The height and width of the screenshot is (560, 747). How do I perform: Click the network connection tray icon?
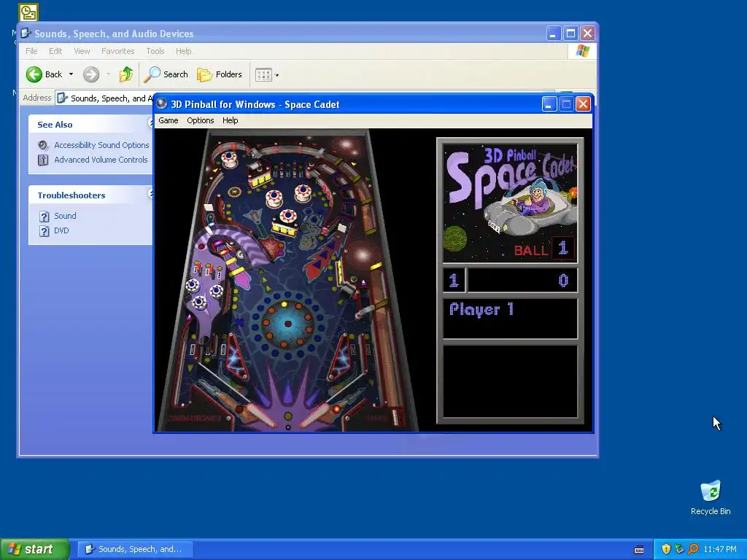[679, 549]
